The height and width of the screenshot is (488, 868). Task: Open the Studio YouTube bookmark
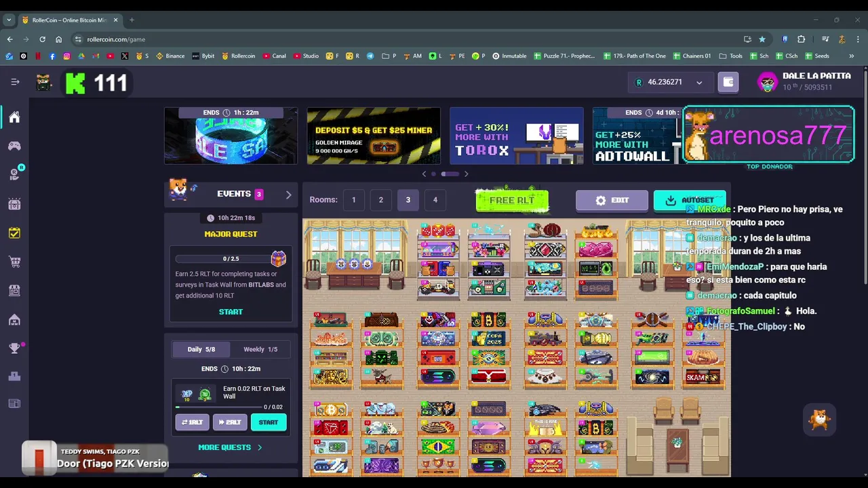[x=306, y=56]
